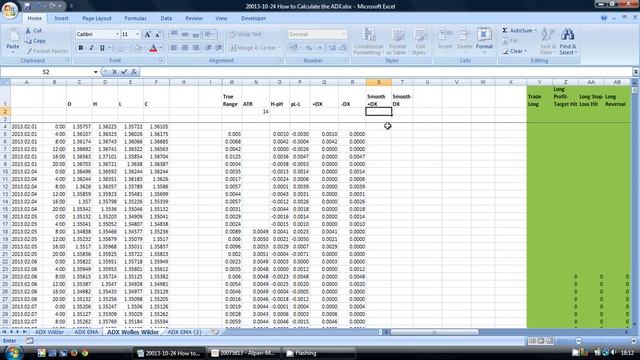The image size is (640, 360).
Task: Open the Developer ribbon tab
Action: pyautogui.click(x=253, y=18)
